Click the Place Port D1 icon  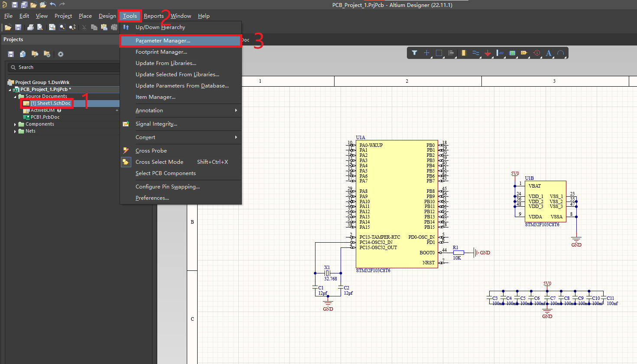[x=524, y=53]
